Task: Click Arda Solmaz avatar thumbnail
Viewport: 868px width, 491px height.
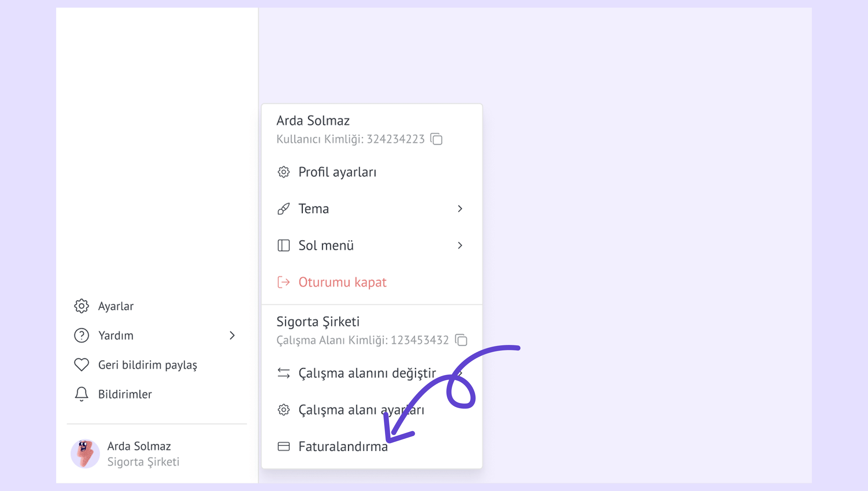Action: 85,454
